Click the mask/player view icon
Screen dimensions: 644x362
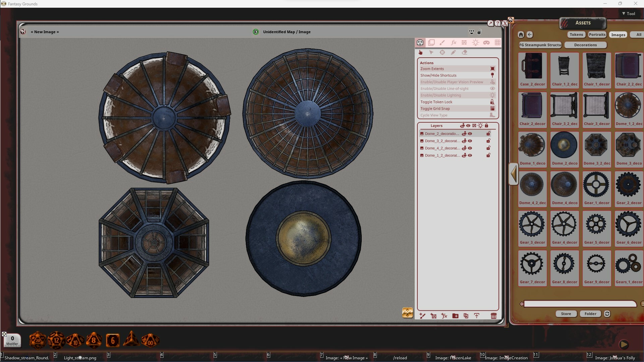(487, 43)
